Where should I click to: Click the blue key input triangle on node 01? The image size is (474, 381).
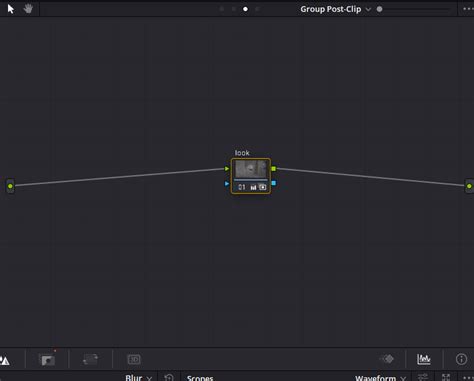227,183
